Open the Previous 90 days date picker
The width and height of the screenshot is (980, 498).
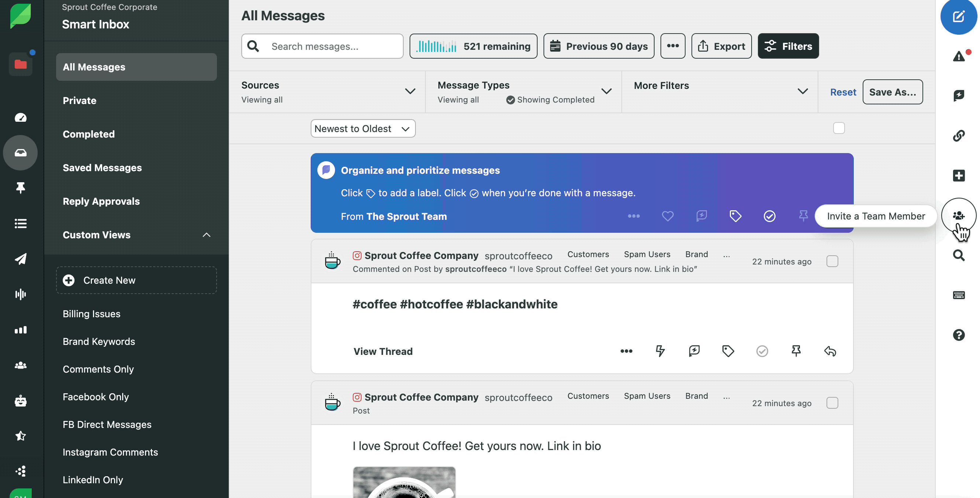[x=598, y=46]
